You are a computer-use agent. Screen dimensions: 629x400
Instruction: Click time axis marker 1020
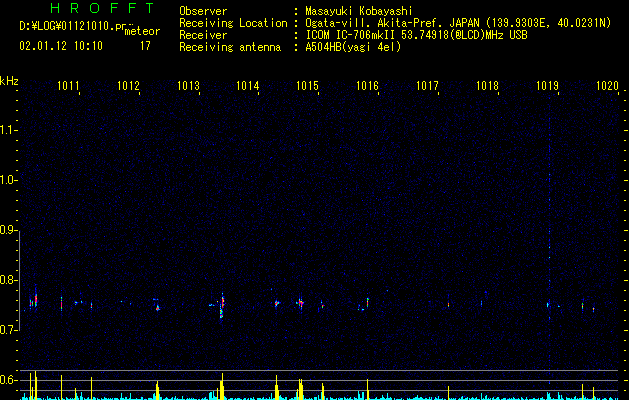coord(607,85)
